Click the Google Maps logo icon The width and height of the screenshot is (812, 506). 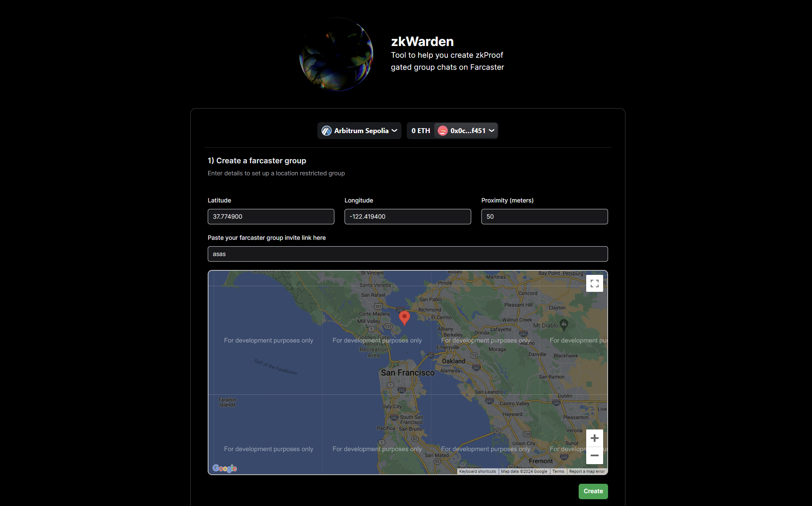(x=225, y=468)
